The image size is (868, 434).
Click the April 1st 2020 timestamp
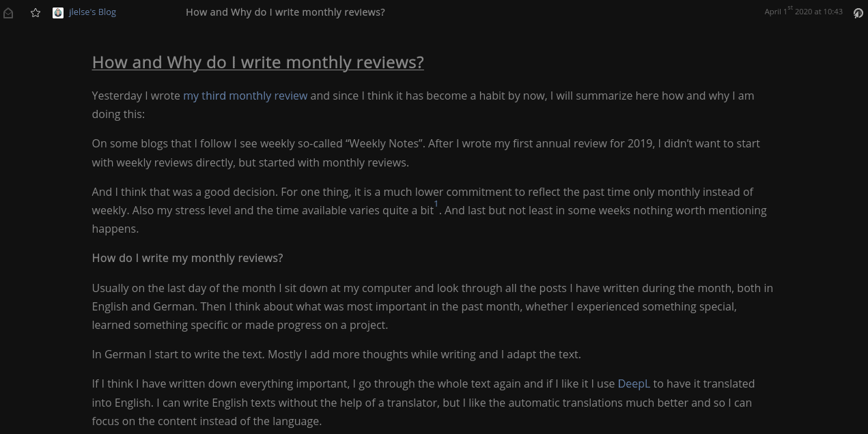click(x=803, y=12)
